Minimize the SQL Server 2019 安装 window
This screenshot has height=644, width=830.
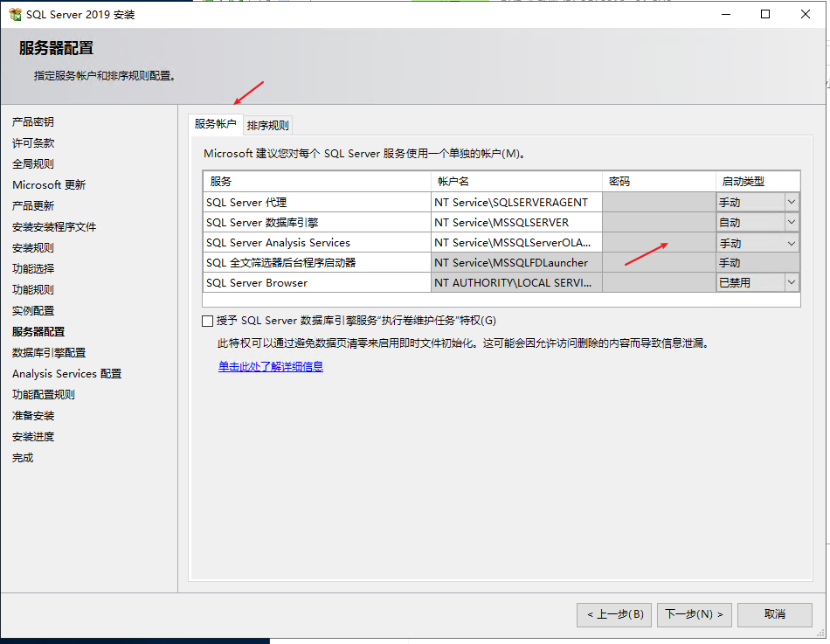tap(726, 14)
